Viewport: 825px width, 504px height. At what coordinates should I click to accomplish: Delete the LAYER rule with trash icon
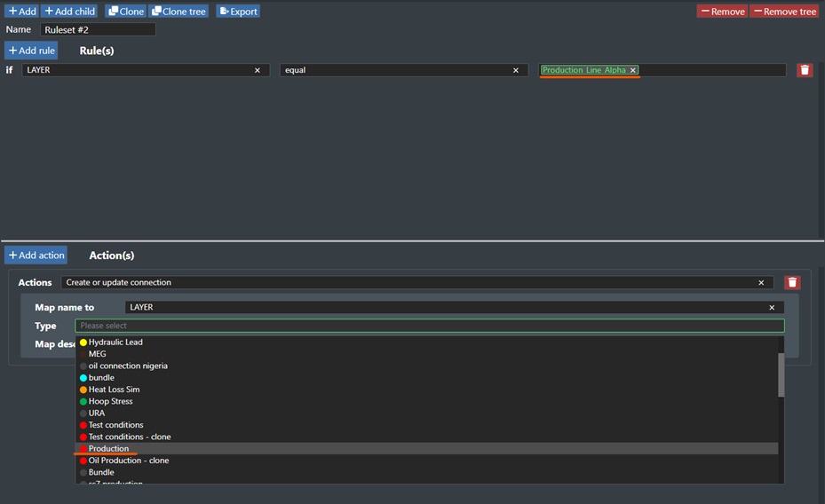click(804, 70)
